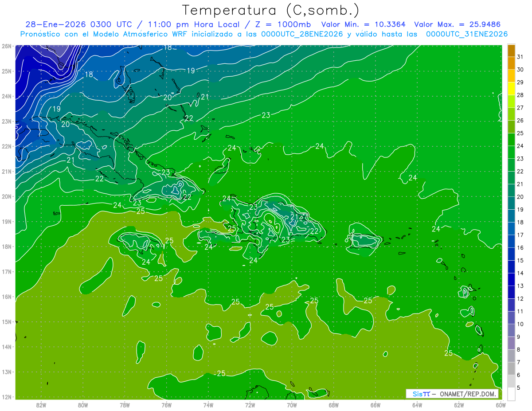This screenshot has height=411, width=532.
Task: Click the colorbar label "14"
Action: click(x=520, y=273)
